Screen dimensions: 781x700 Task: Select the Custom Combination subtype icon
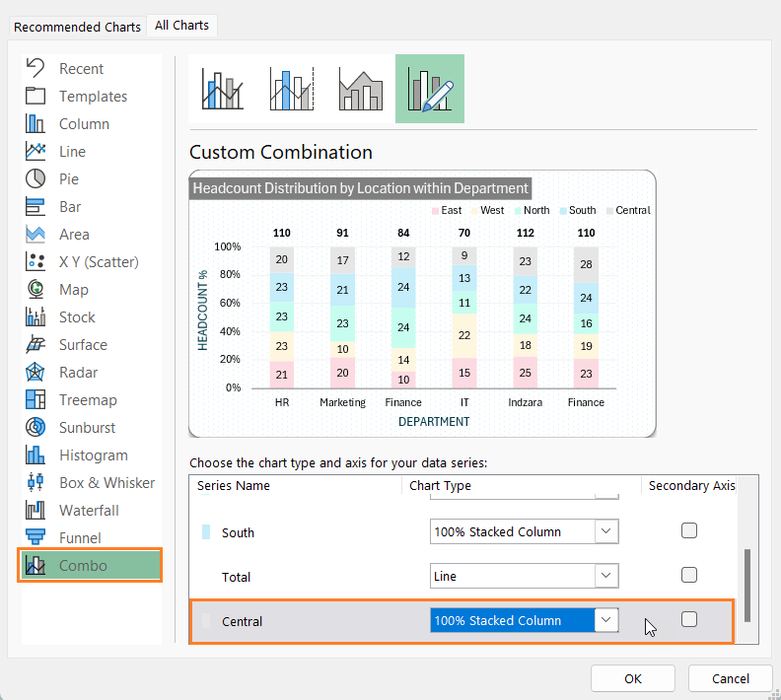point(430,89)
